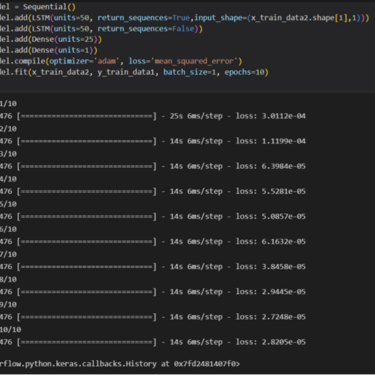The image size is (375, 375).
Task: Click the Dense(units=25) code line
Action: (x=51, y=39)
